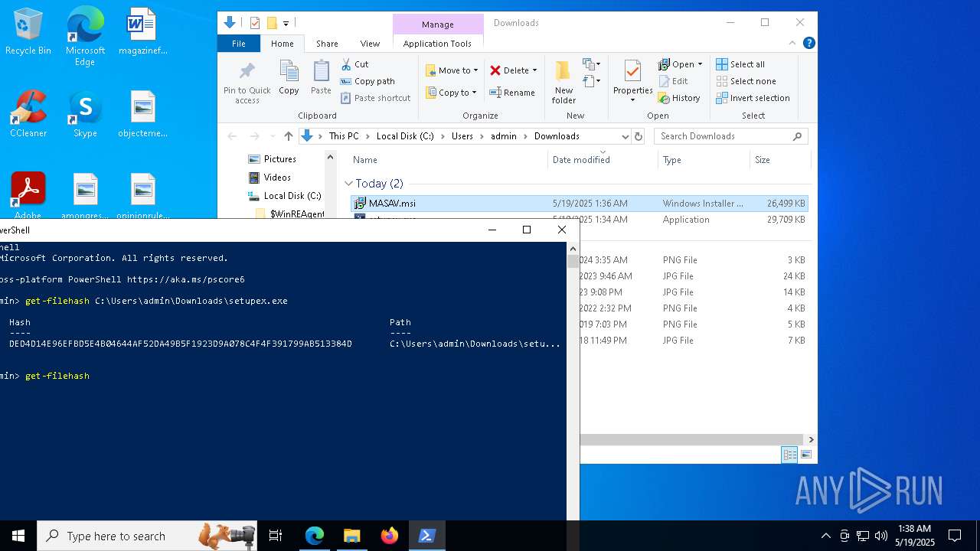This screenshot has width=980, height=551.
Task: Switch to details view in Explorer
Action: [789, 455]
